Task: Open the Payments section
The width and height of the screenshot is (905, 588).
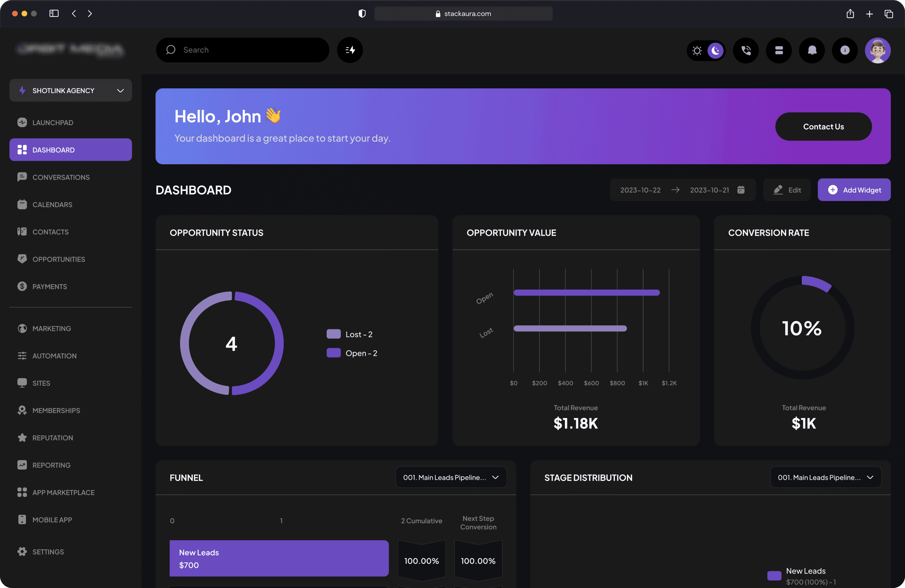Action: 49,286
